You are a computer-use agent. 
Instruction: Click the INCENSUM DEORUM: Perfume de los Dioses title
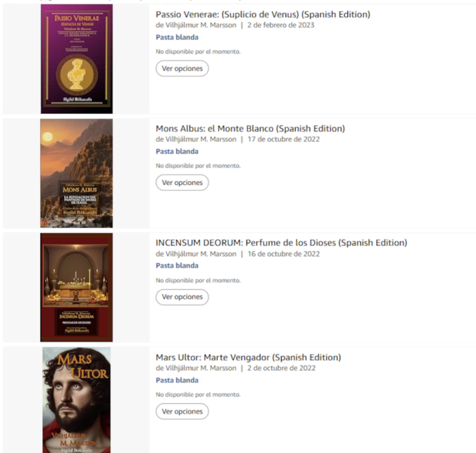281,243
